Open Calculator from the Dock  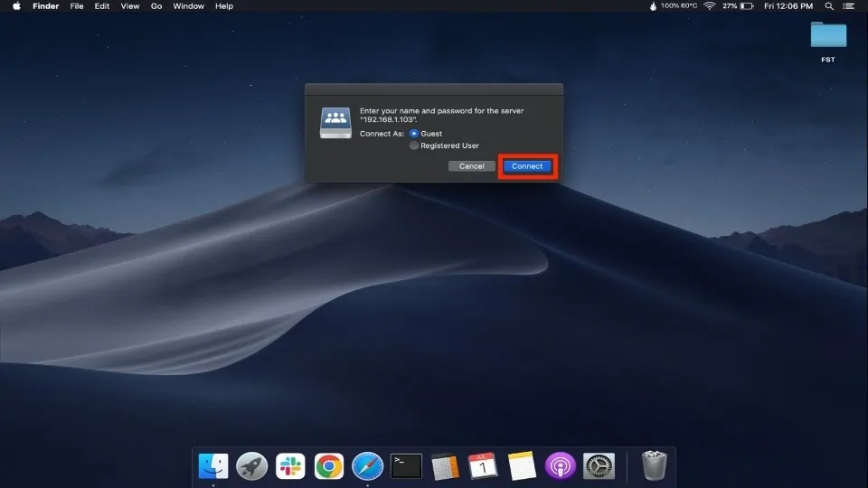(x=445, y=466)
